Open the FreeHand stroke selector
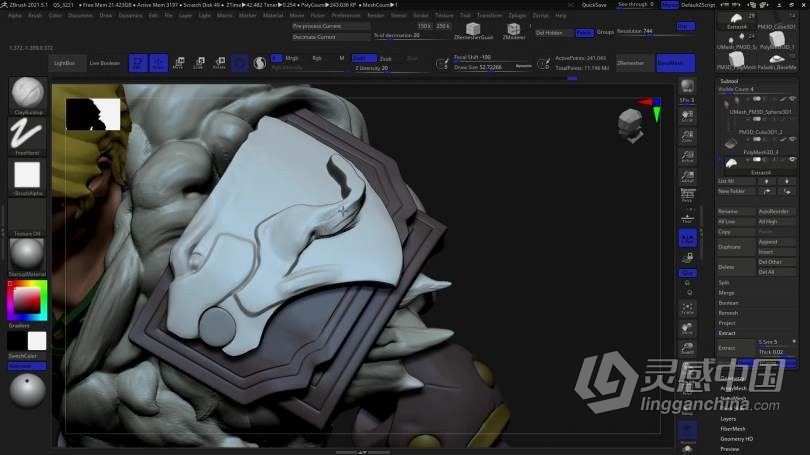The width and height of the screenshot is (810, 455). click(x=27, y=134)
